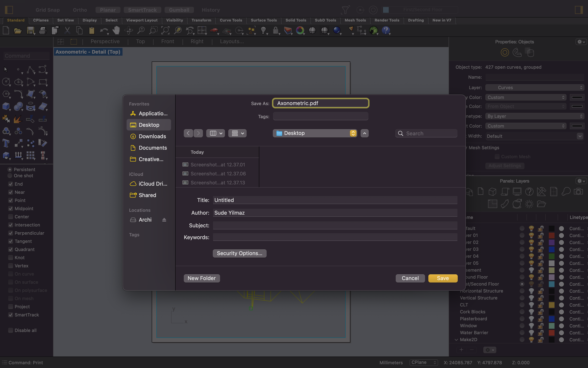Viewport: 588px width, 368px height.
Task: Open the Material properties icon
Action: click(517, 52)
